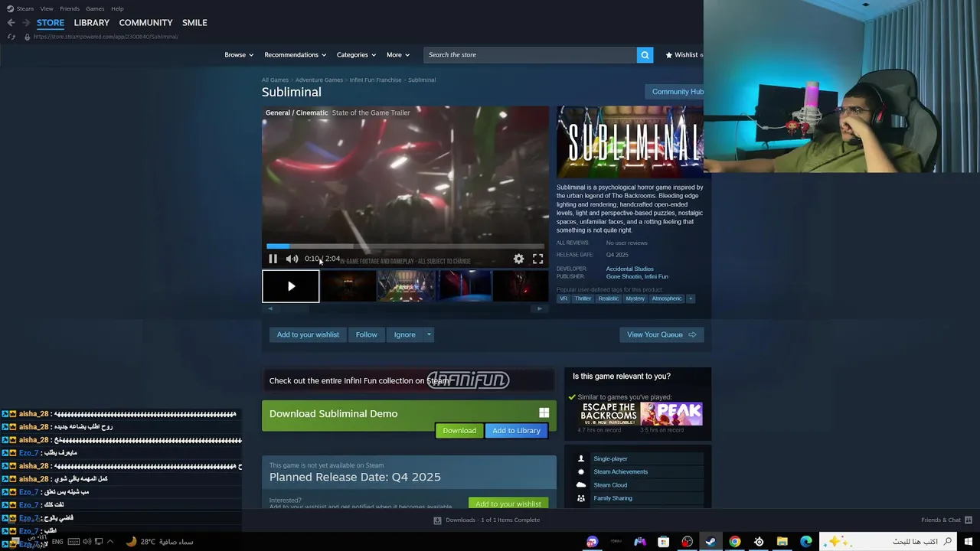Image resolution: width=980 pixels, height=551 pixels.
Task: Go back with the Steam back arrow
Action: coord(11,23)
